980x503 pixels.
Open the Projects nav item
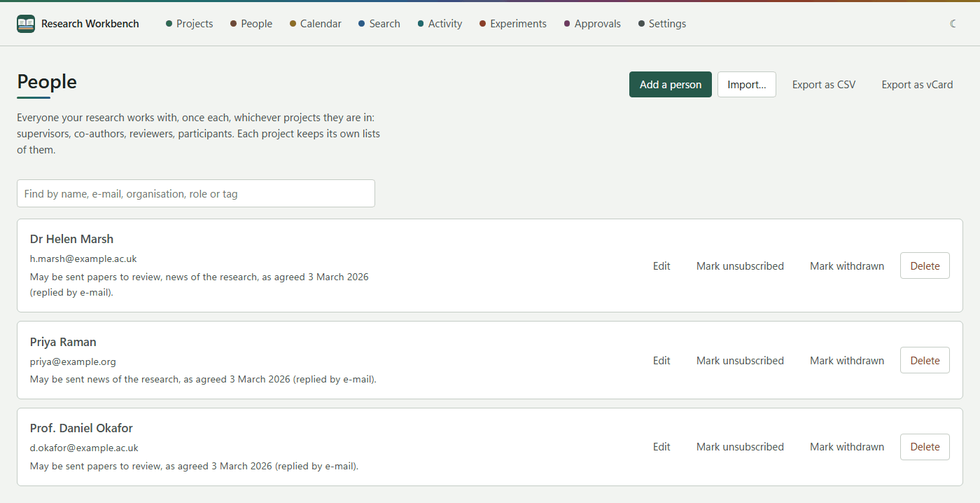190,24
